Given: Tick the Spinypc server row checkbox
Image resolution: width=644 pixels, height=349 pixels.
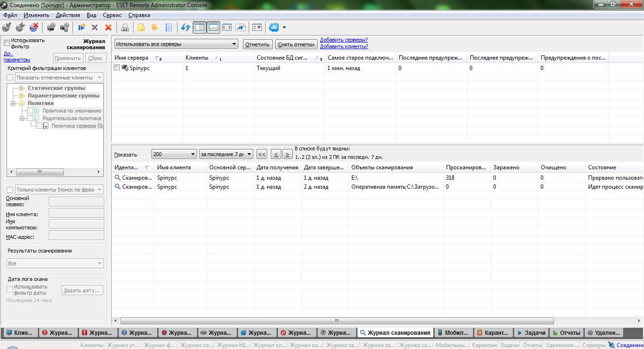Looking at the screenshot, I should point(117,68).
